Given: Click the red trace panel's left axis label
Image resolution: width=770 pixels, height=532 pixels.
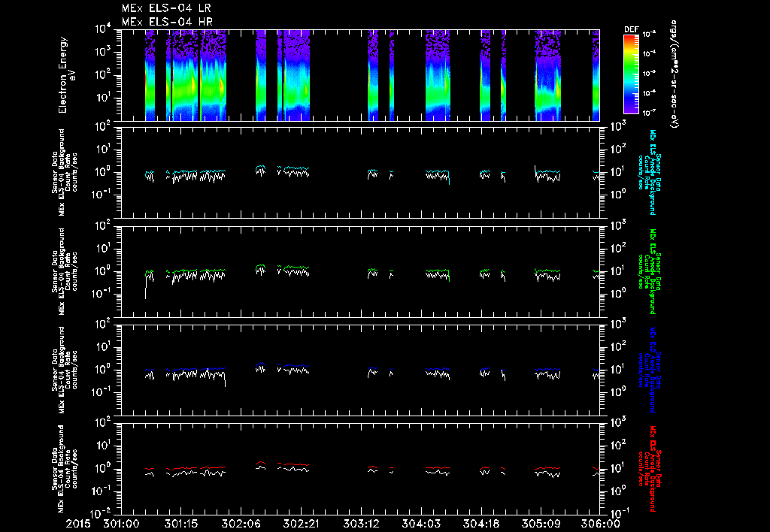Looking at the screenshot, I should click(65, 469).
